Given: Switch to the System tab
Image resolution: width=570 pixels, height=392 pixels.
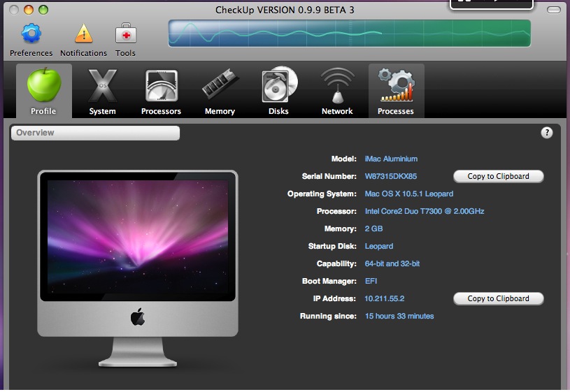Looking at the screenshot, I should 103,91.
